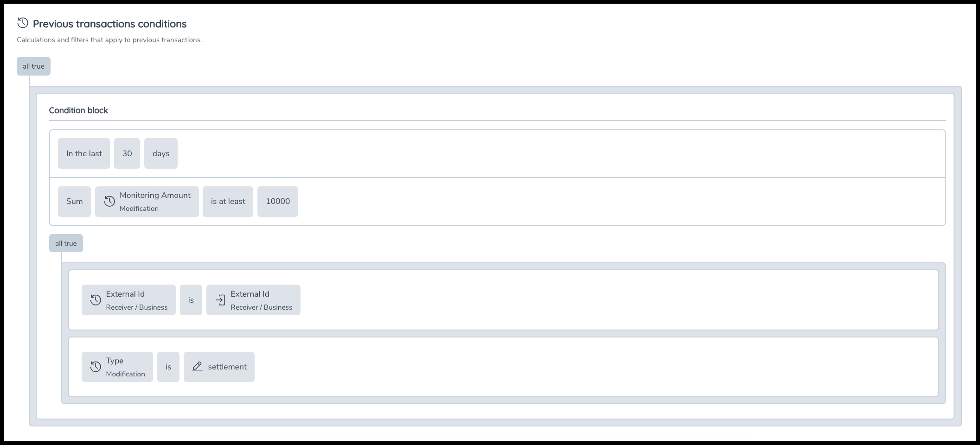The width and height of the screenshot is (980, 445).
Task: Toggle the nested 'all true' operator
Action: (x=66, y=243)
